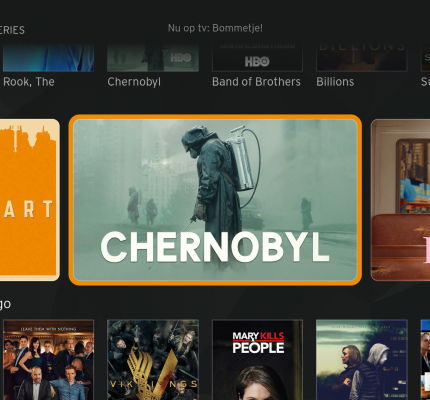This screenshot has width=430, height=400.
Task: Open the Billions cast poster in bottom row
Action: (49, 360)
